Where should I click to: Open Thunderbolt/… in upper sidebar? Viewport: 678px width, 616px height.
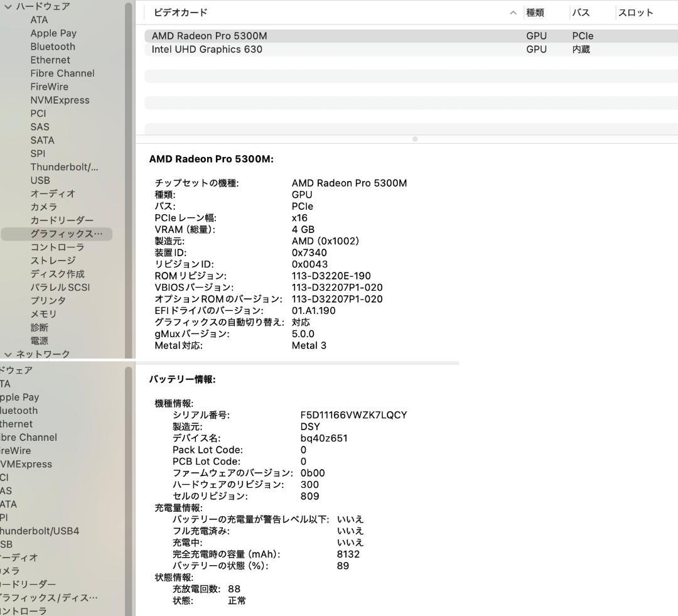(x=64, y=168)
